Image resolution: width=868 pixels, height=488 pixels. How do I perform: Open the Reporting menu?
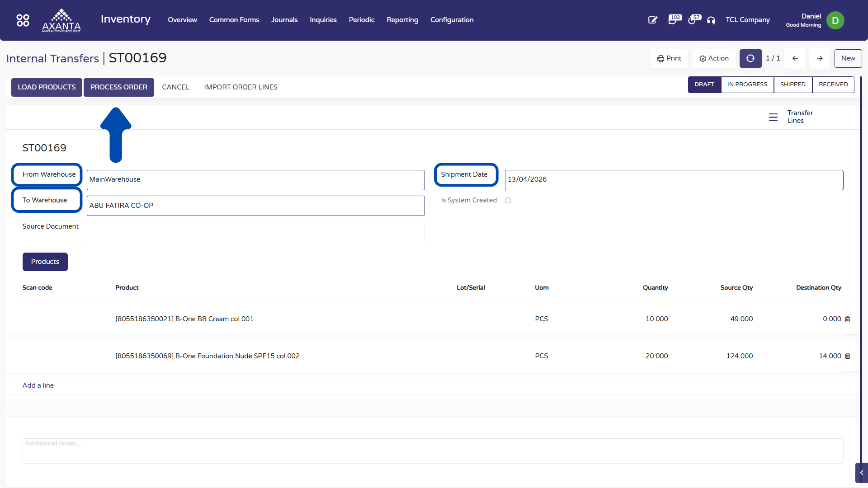click(402, 20)
